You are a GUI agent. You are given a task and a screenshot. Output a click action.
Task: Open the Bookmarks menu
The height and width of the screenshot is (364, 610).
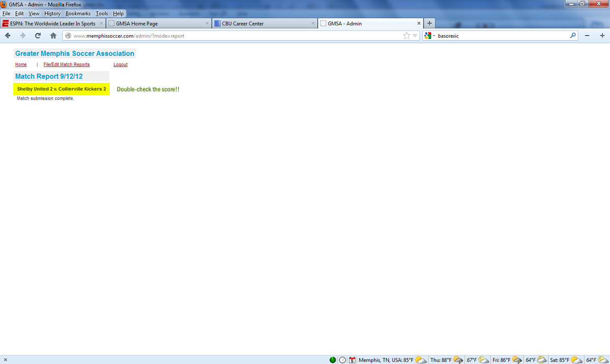pyautogui.click(x=78, y=14)
